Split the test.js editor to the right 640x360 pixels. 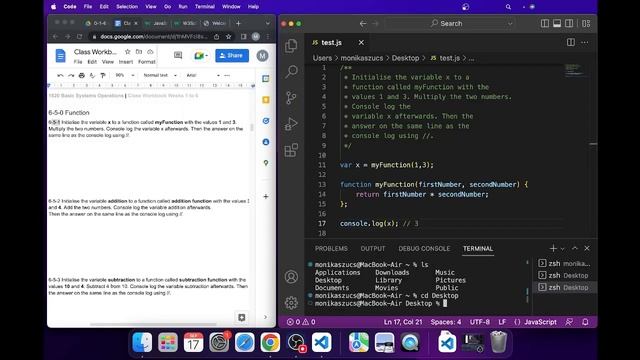point(571,42)
